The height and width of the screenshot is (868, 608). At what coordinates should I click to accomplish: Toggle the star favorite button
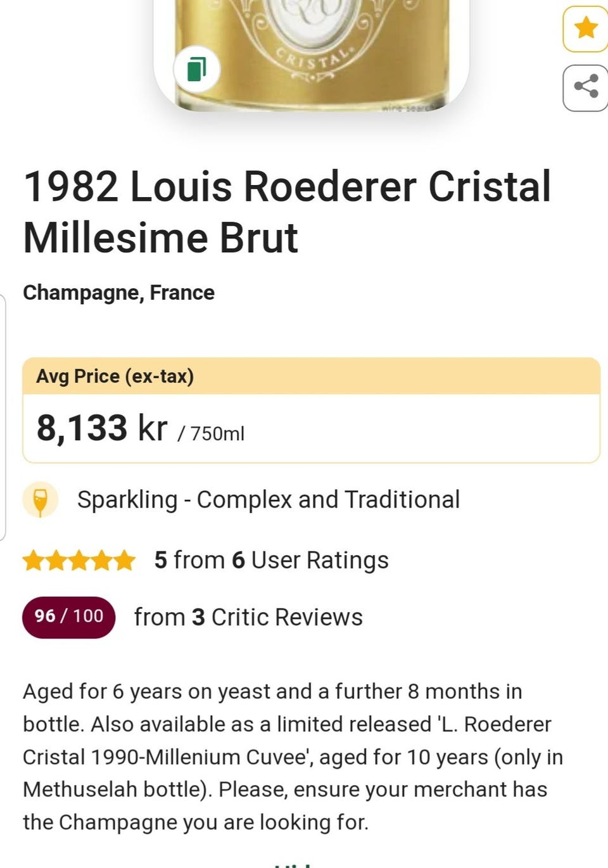click(585, 29)
